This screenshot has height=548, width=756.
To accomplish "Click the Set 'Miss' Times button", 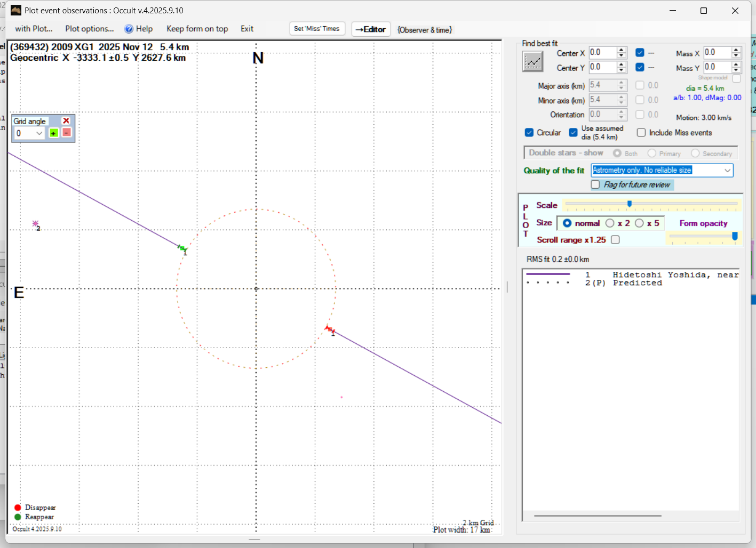I will (x=317, y=29).
